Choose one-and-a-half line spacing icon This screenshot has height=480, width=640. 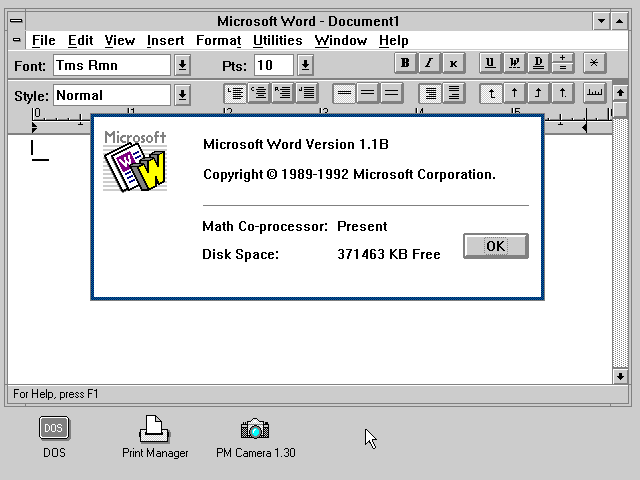click(367, 93)
